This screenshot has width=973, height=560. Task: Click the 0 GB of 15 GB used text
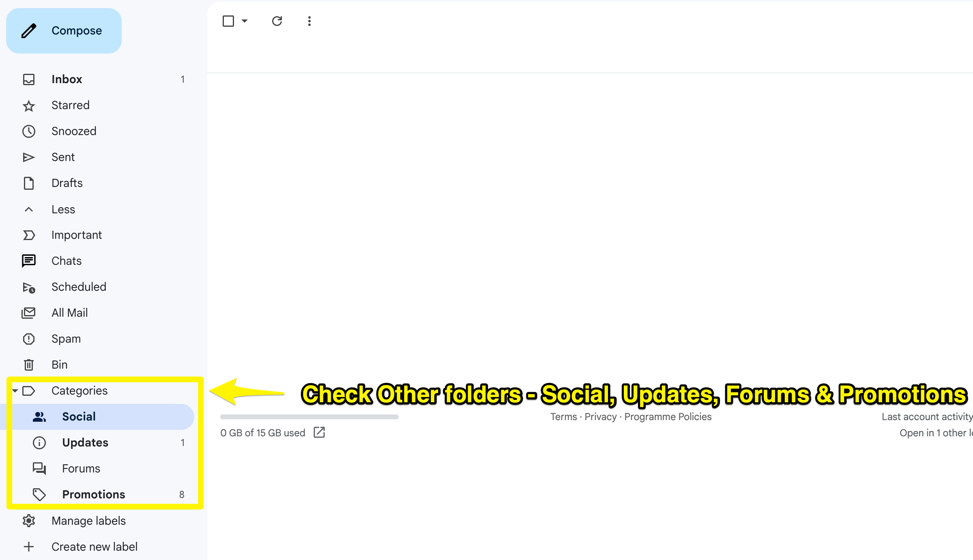tap(263, 433)
